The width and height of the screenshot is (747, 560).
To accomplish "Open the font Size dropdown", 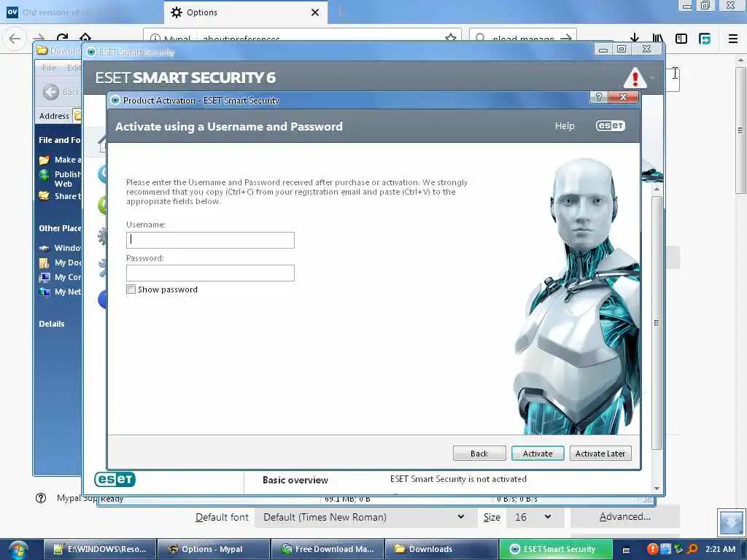I will point(535,517).
